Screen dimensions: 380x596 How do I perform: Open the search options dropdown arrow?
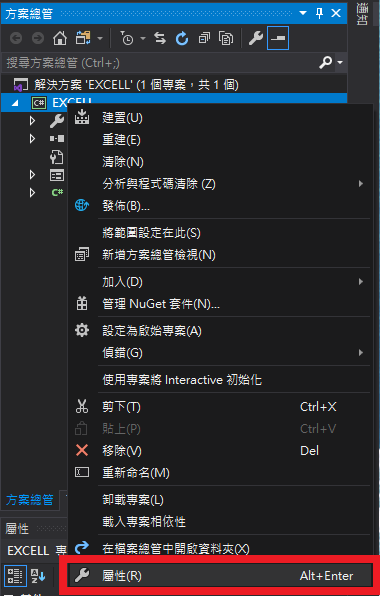click(340, 62)
